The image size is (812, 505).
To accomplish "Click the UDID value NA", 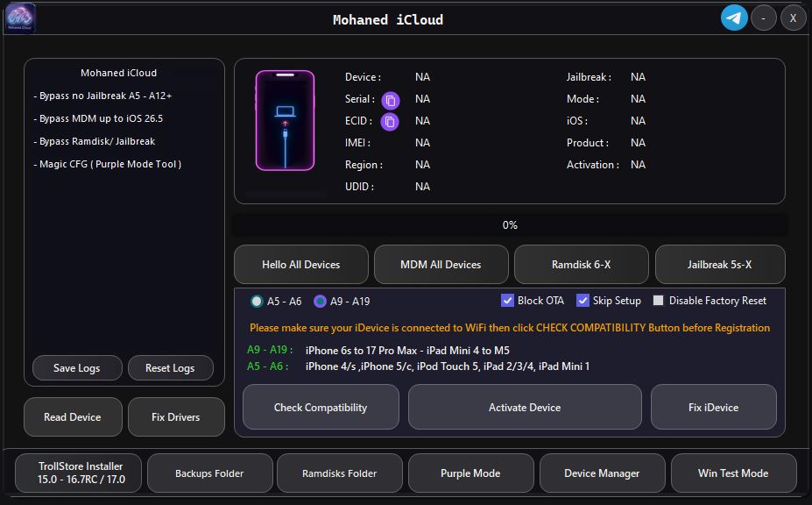I will (x=422, y=187).
